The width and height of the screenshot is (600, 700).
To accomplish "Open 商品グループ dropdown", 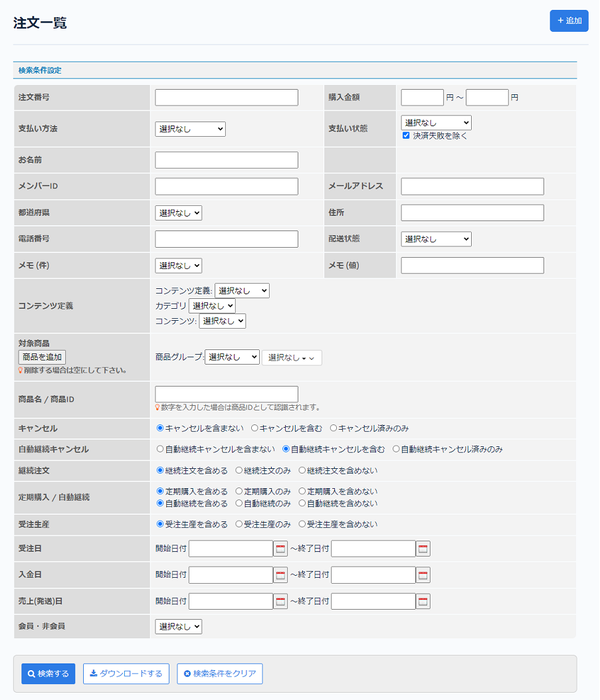I will [x=232, y=357].
